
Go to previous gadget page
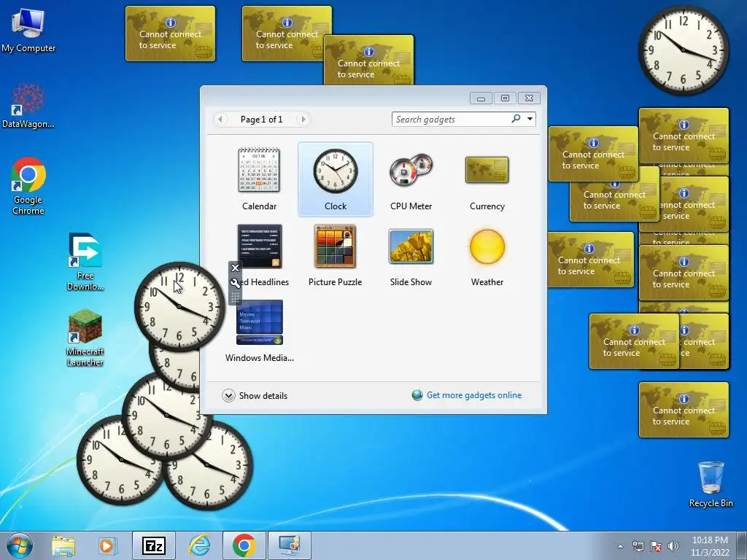(220, 119)
